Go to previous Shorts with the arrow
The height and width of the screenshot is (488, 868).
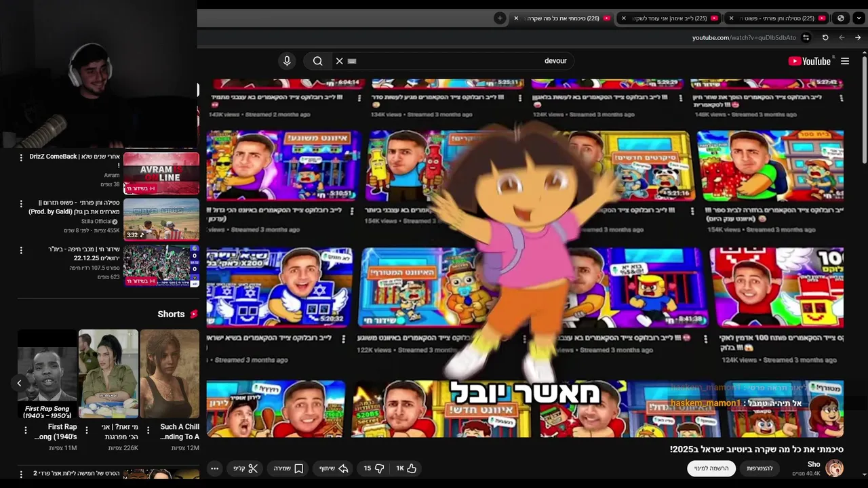19,384
